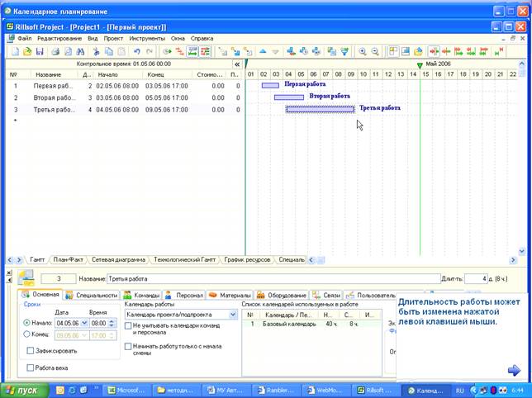
Task: Select the 'Начало' radio button
Action: [x=27, y=323]
